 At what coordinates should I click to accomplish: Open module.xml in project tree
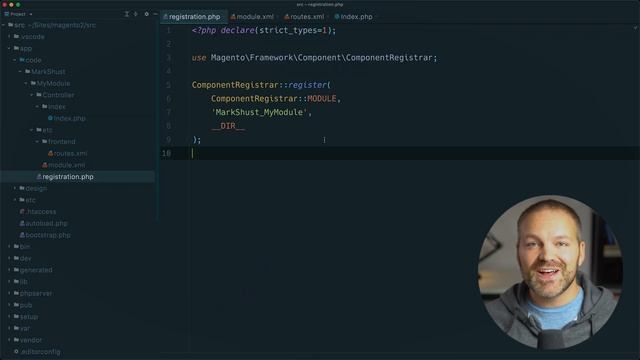[63, 165]
